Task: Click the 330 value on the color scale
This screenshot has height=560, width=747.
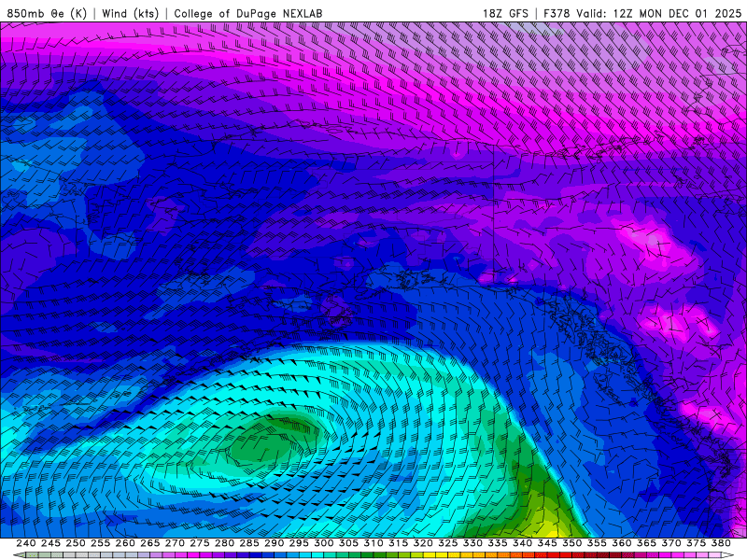Action: [x=472, y=543]
